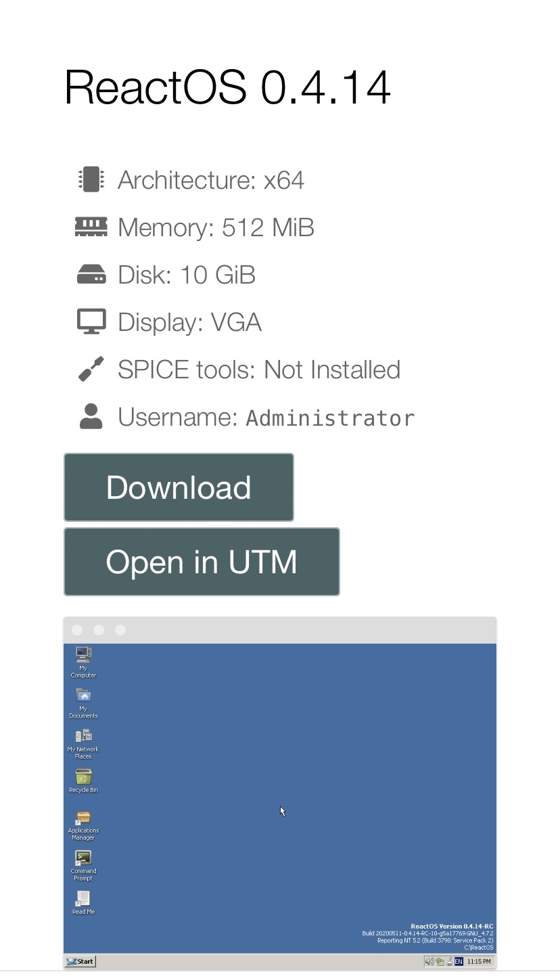Click the Open in UTM button
This screenshot has height=980, width=560.
point(202,562)
